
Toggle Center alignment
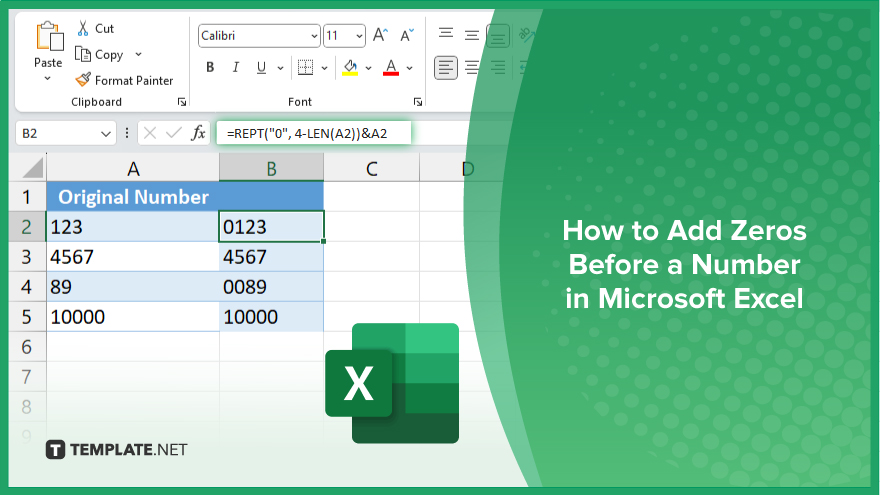coord(472,68)
